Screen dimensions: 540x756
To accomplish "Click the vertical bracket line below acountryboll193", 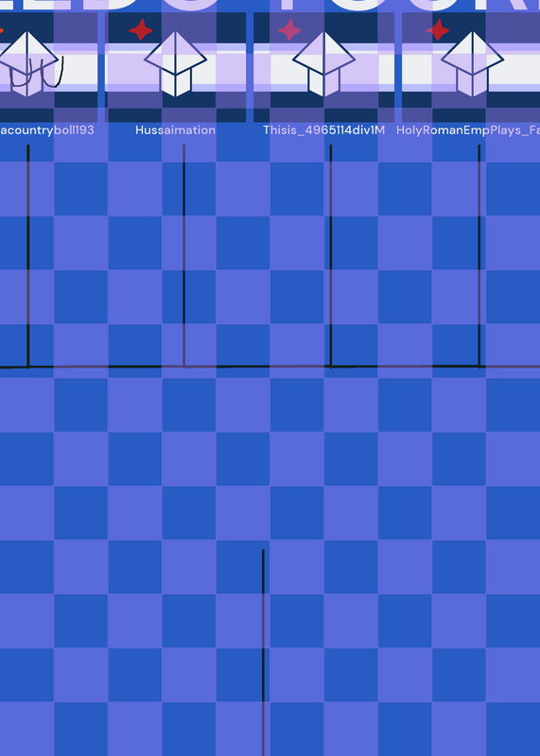I will (28, 256).
